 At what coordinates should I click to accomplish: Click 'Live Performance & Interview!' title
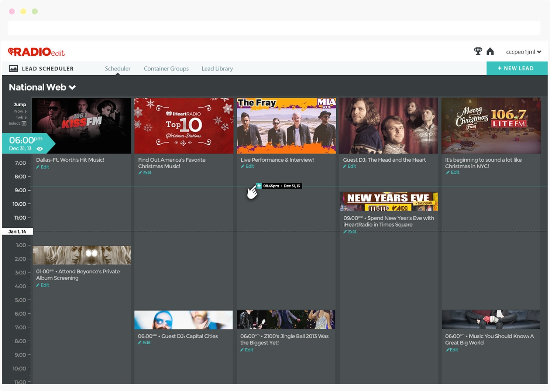[277, 160]
